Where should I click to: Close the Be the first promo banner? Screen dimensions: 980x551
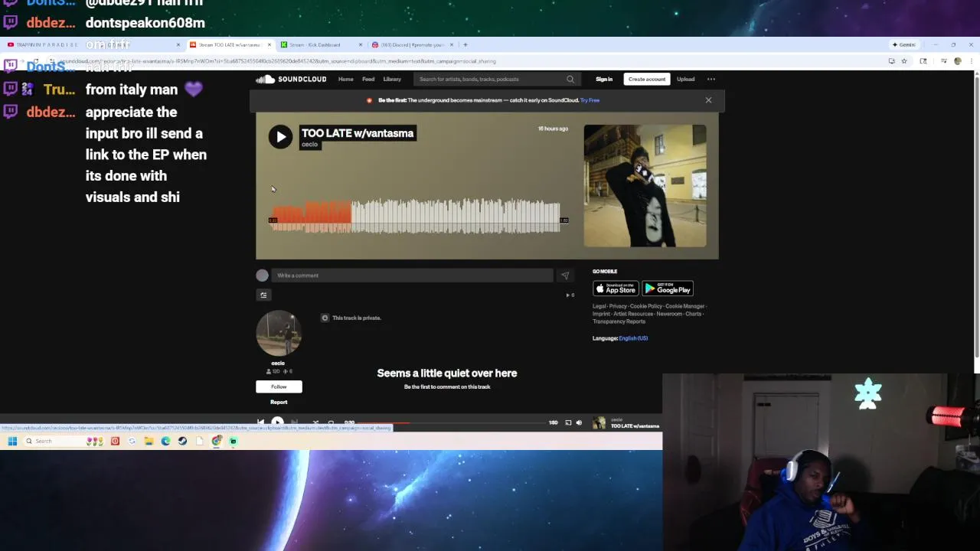(708, 100)
